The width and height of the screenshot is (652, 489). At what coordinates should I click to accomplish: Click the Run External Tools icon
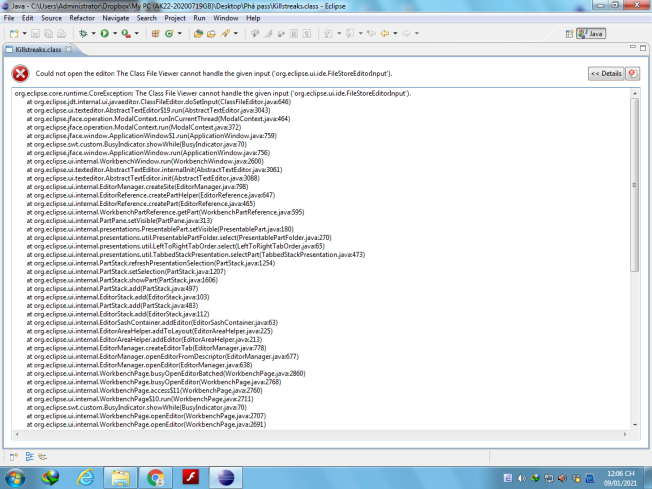[126, 34]
